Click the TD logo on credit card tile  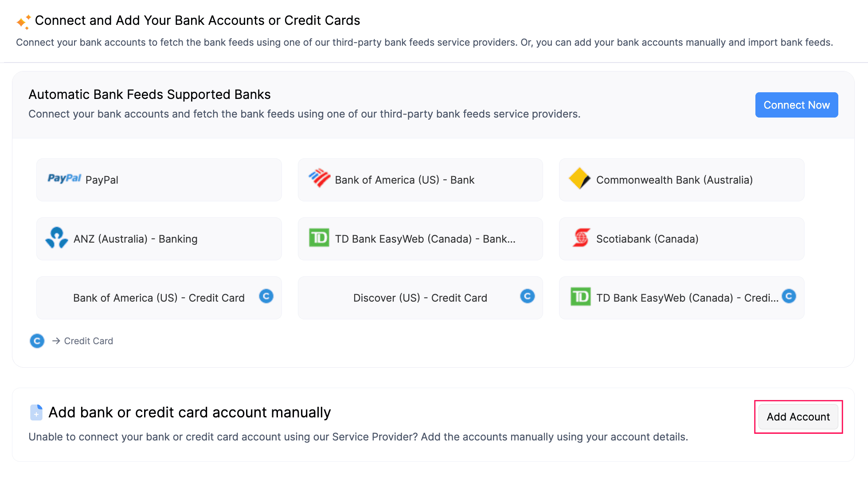pos(581,297)
